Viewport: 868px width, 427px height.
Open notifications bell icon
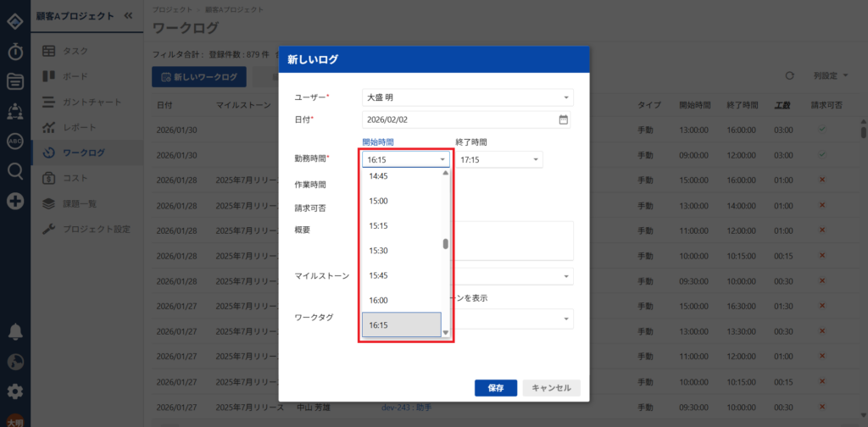click(x=14, y=331)
